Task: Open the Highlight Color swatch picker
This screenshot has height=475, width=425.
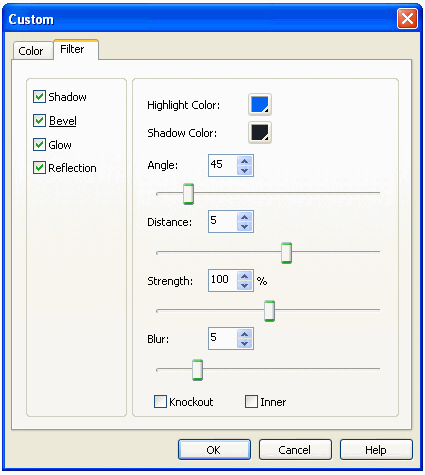Action: (x=260, y=104)
